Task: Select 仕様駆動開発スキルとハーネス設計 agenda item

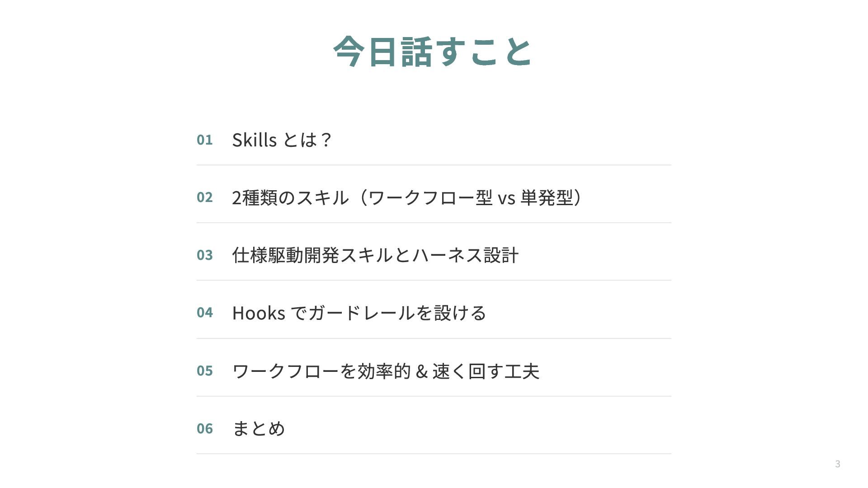Action: (x=375, y=255)
